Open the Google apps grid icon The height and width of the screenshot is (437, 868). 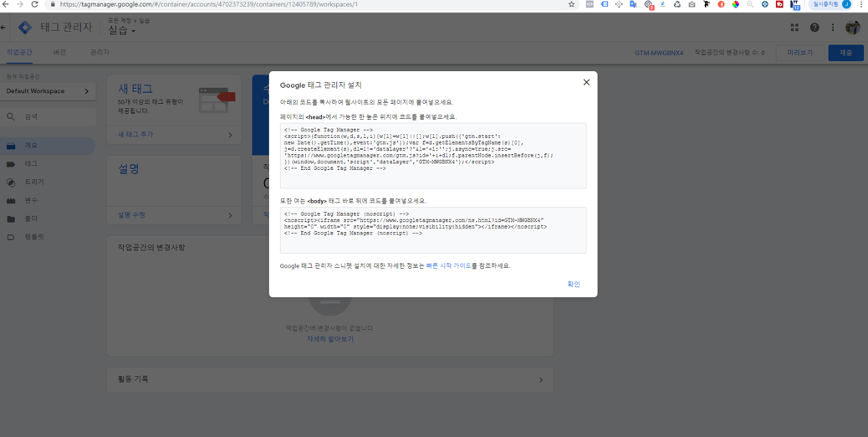coord(795,27)
